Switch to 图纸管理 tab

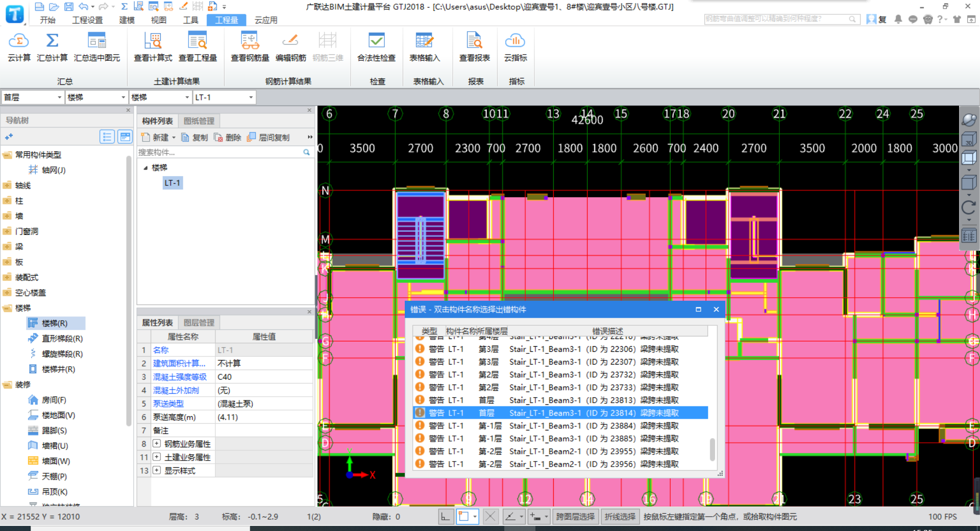(199, 121)
